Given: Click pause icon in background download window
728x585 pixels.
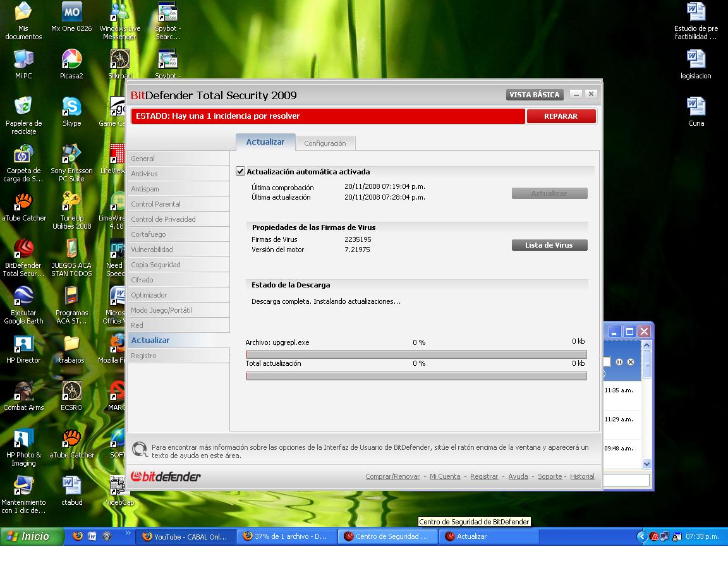Looking at the screenshot, I should tap(619, 362).
